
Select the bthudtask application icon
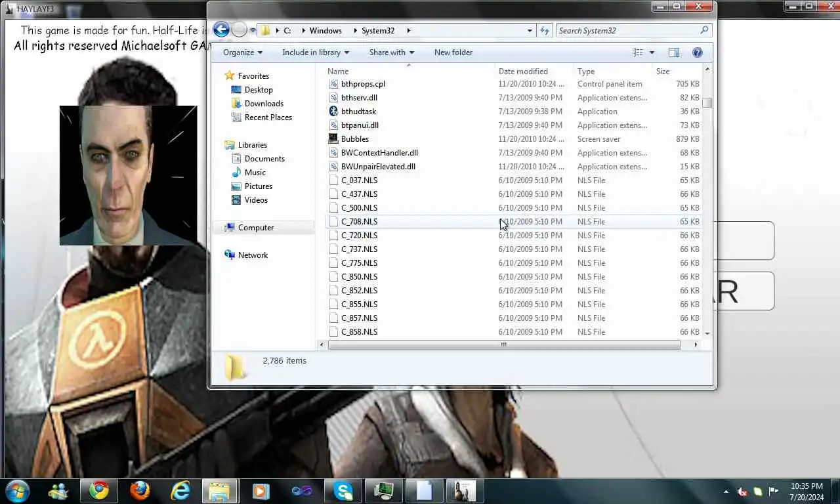[x=333, y=112]
